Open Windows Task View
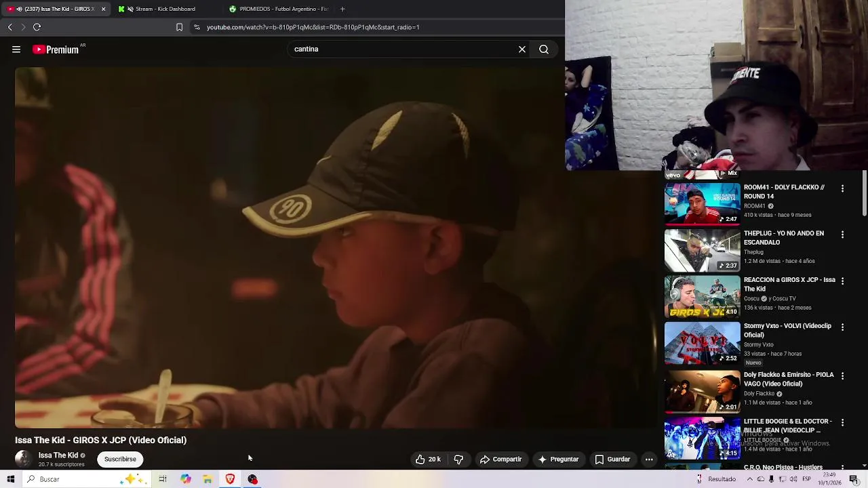 163,479
